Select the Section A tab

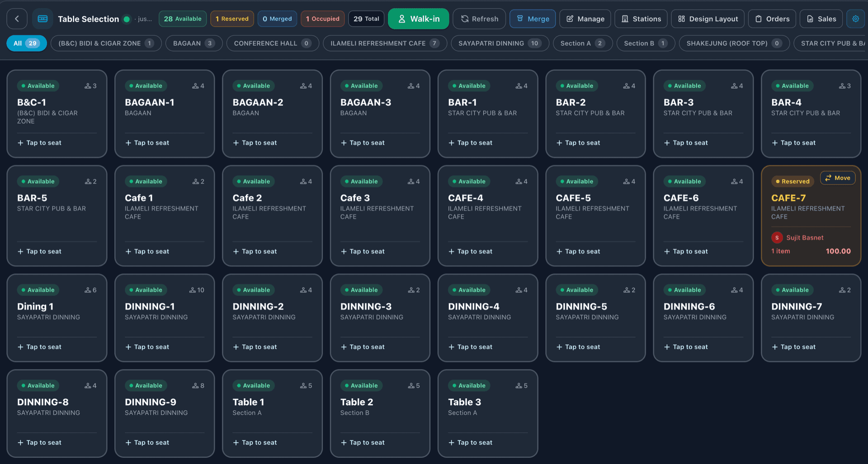pyautogui.click(x=583, y=43)
